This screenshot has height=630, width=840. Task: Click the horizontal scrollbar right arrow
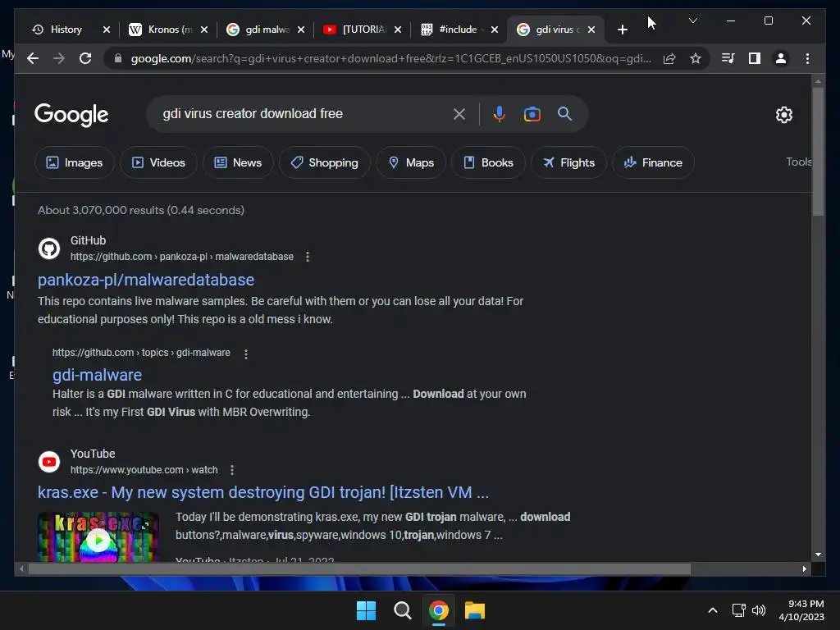pos(804,569)
